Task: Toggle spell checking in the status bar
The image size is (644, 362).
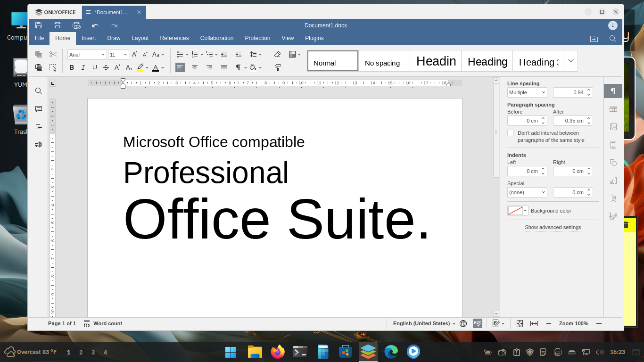Action: pyautogui.click(x=478, y=323)
